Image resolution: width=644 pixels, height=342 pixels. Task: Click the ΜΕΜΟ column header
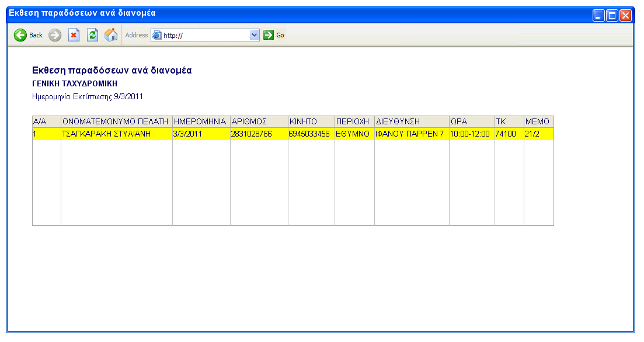pos(539,121)
